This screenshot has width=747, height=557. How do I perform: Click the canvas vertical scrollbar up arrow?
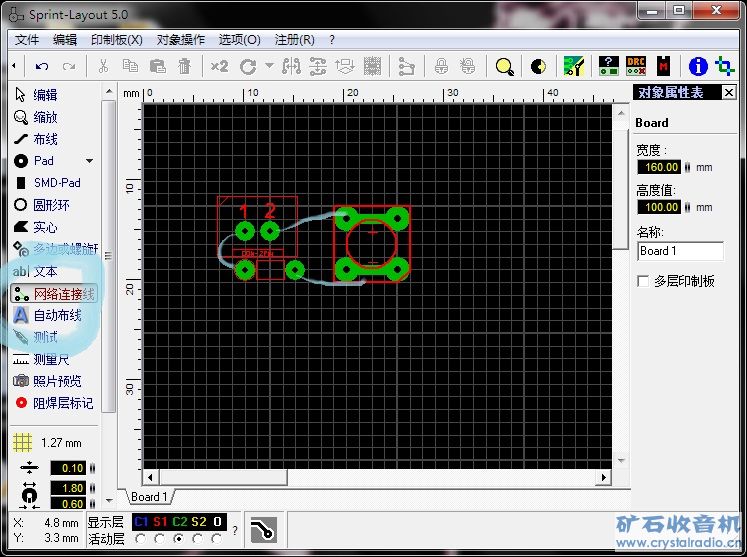click(x=621, y=113)
